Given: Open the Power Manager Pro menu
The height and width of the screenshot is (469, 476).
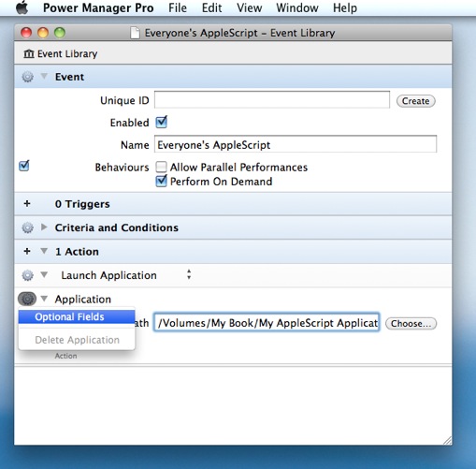Looking at the screenshot, I should [x=98, y=7].
